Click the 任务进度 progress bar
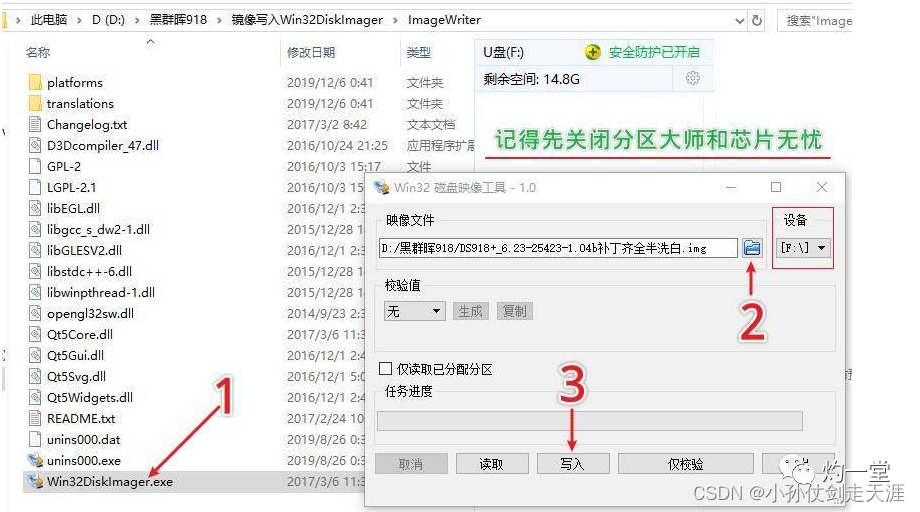 [x=590, y=421]
